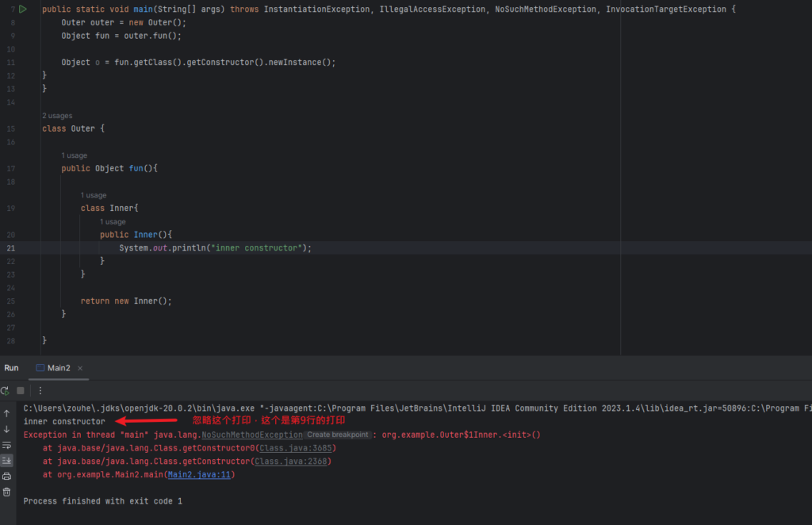Stop the running process

click(x=21, y=390)
